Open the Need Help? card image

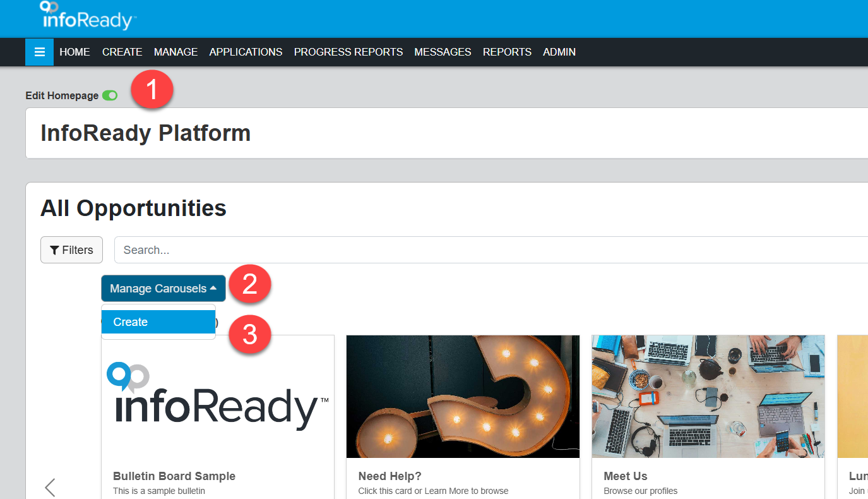click(463, 397)
